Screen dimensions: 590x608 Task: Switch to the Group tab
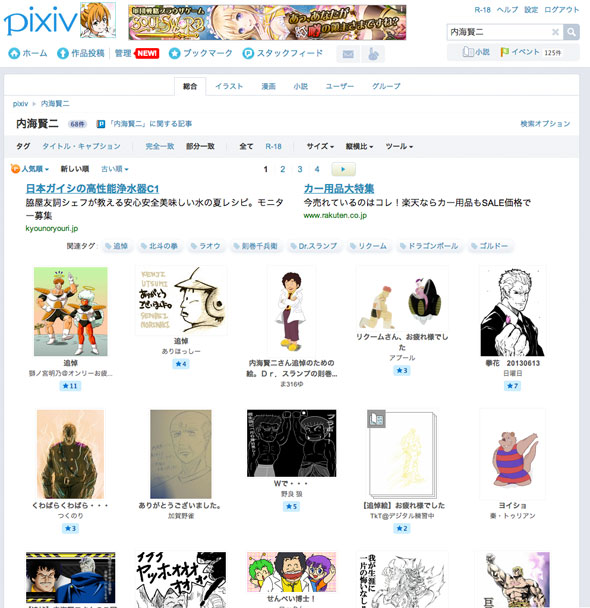(386, 86)
